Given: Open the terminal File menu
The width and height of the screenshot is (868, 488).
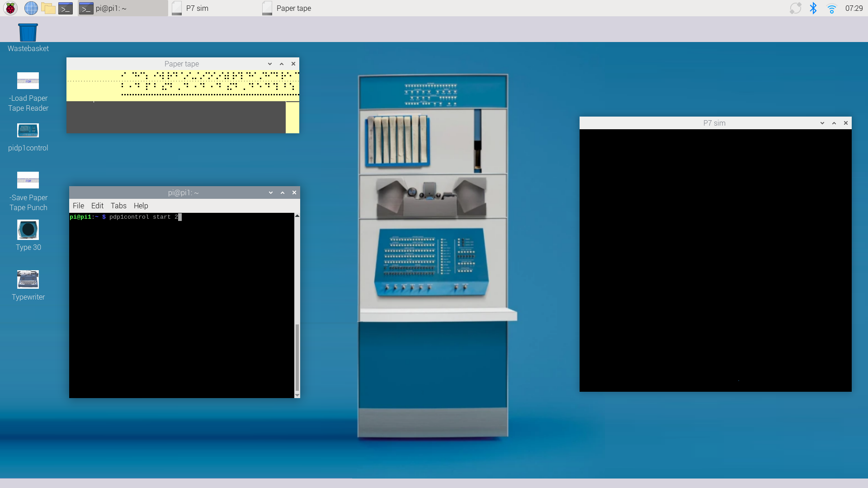Looking at the screenshot, I should click(x=78, y=206).
